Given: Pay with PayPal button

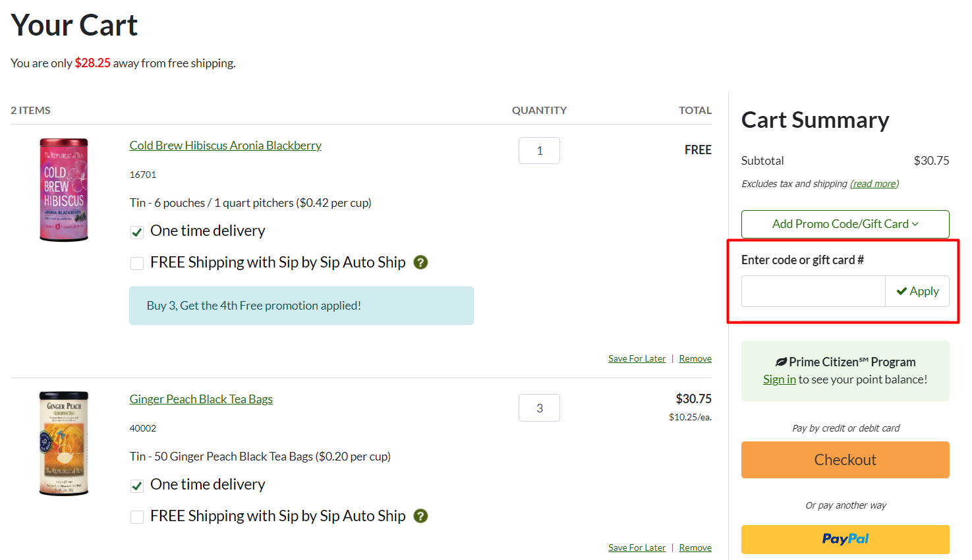Looking at the screenshot, I should pos(845,539).
